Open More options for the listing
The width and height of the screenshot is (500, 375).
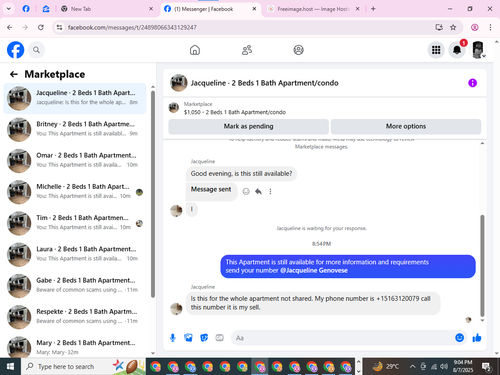406,126
